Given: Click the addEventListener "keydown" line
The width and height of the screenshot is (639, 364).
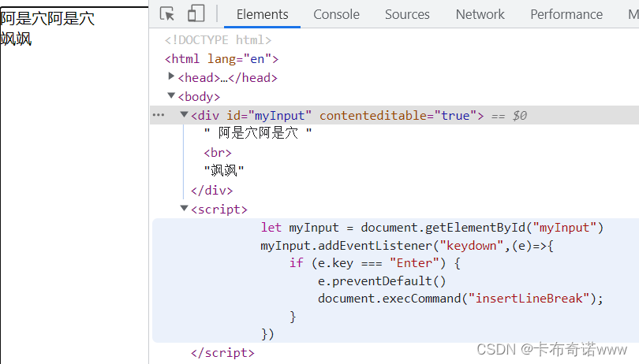Looking at the screenshot, I should click(407, 246).
